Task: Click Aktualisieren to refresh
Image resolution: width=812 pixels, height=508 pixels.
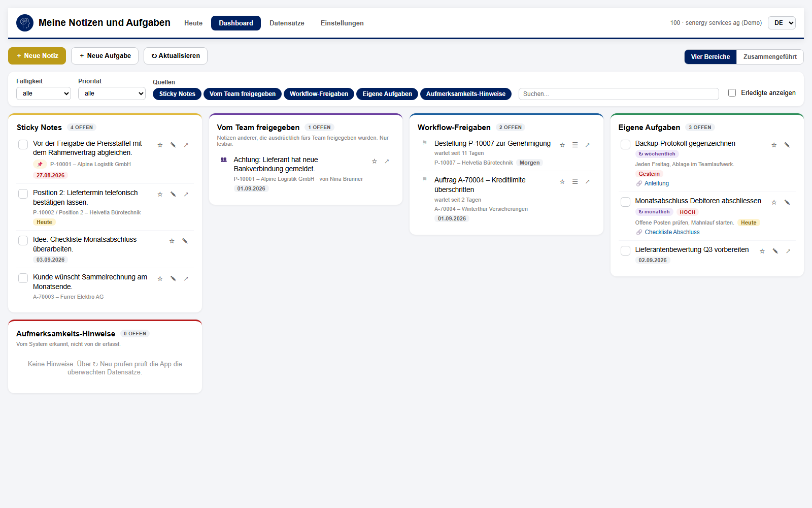Action: click(x=176, y=56)
